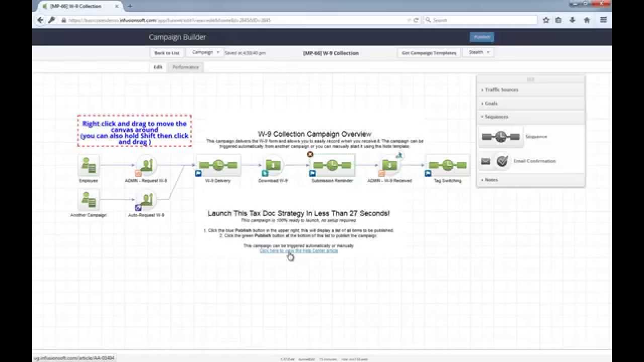Open the browser downloads arrow
644x362 pixels.
pyautogui.click(x=573, y=20)
